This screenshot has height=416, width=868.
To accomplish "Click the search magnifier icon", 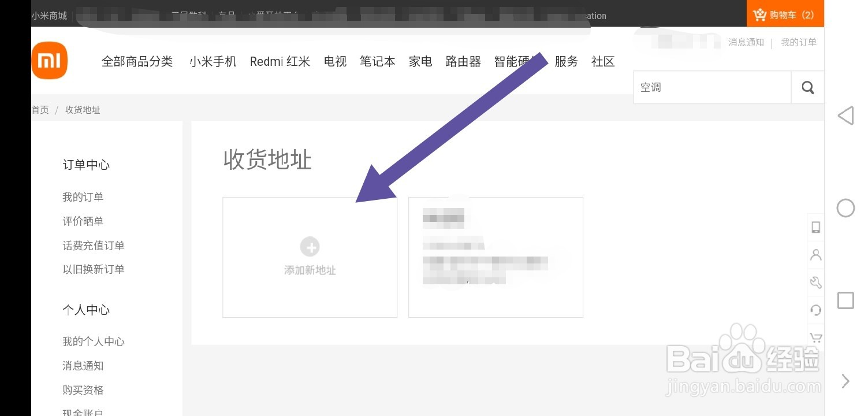I will 808,87.
